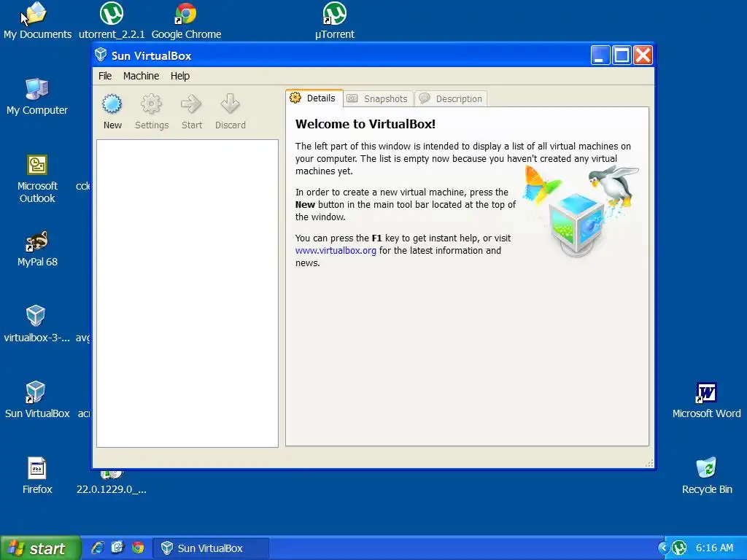The height and width of the screenshot is (560, 747).
Task: Click the Welcome to VirtualBox! heading
Action: pyautogui.click(x=365, y=124)
